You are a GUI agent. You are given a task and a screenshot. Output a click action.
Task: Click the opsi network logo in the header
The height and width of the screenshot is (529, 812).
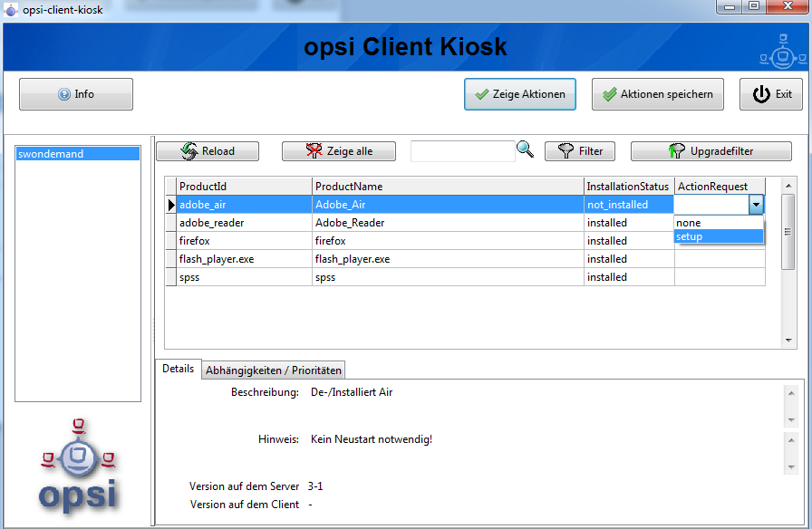coord(782,53)
